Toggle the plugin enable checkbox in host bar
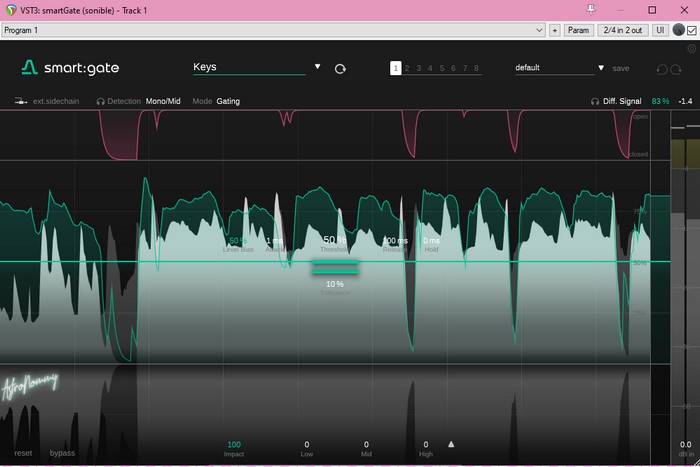The width and height of the screenshot is (700, 467). click(x=691, y=31)
